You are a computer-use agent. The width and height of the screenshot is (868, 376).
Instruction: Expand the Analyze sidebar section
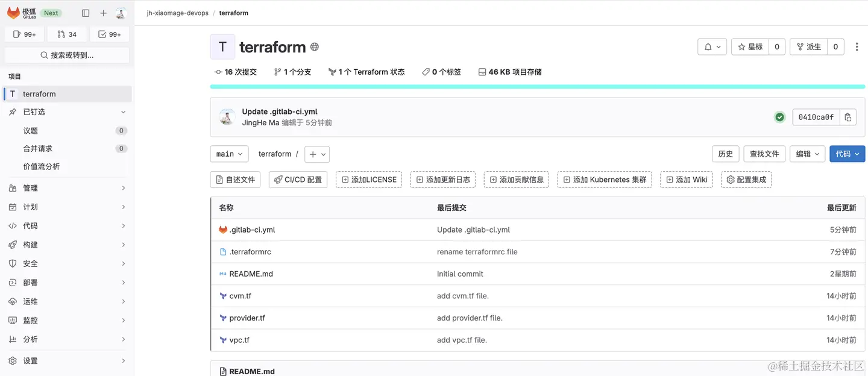[67, 339]
